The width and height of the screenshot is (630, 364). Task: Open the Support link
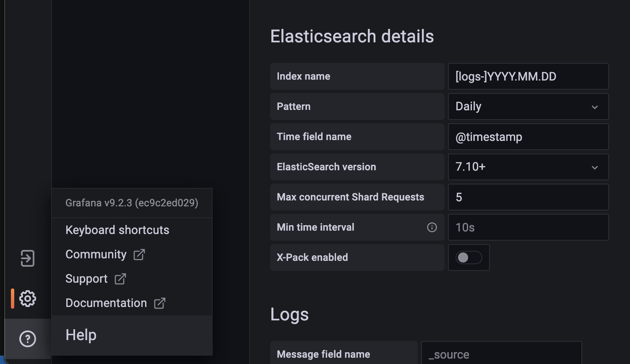coord(87,279)
